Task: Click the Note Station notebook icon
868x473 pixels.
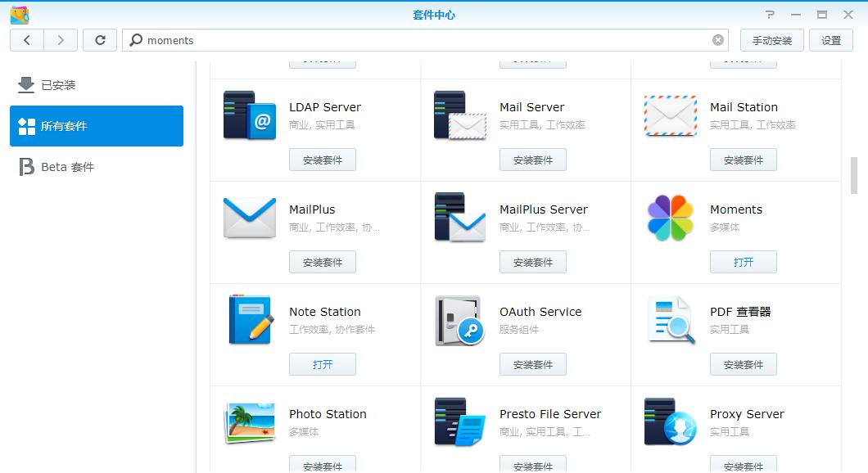Action: [251, 320]
